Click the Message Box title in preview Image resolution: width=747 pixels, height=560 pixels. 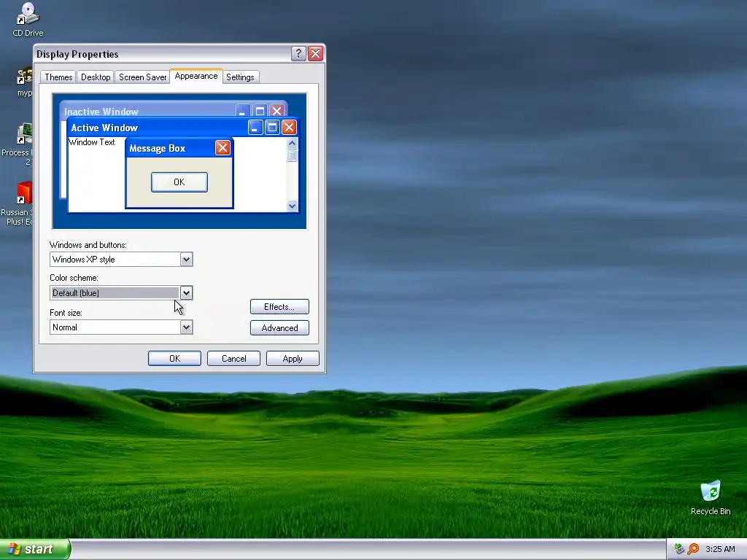pyautogui.click(x=158, y=148)
